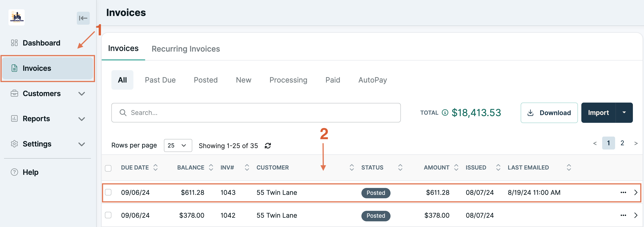This screenshot has width=644, height=227.
Task: Filter by All invoices
Action: tap(122, 80)
